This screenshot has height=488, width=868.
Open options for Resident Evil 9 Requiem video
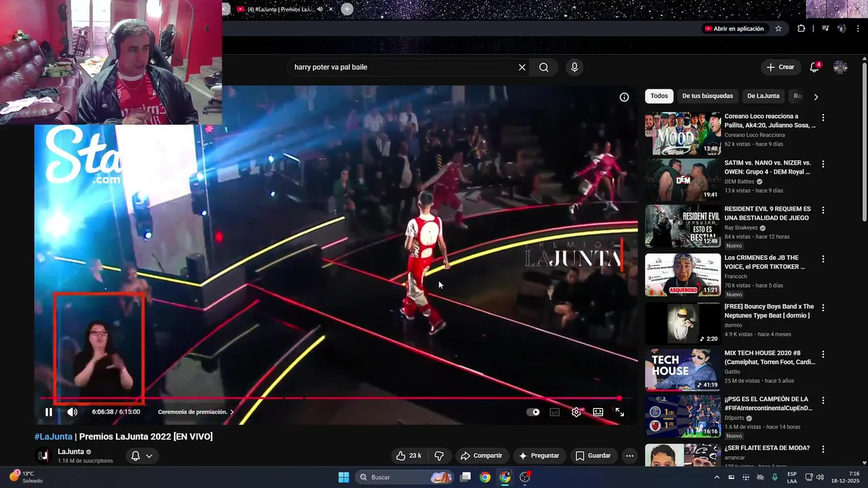pos(823,210)
